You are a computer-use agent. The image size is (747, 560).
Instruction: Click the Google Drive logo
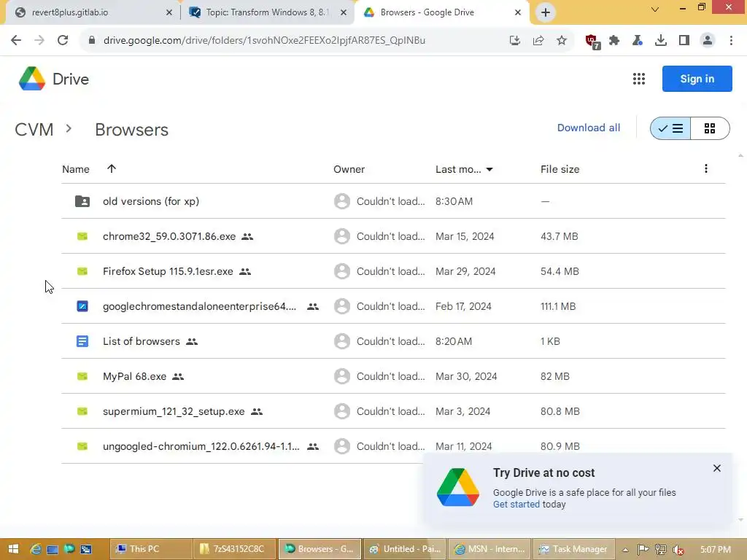coord(32,79)
